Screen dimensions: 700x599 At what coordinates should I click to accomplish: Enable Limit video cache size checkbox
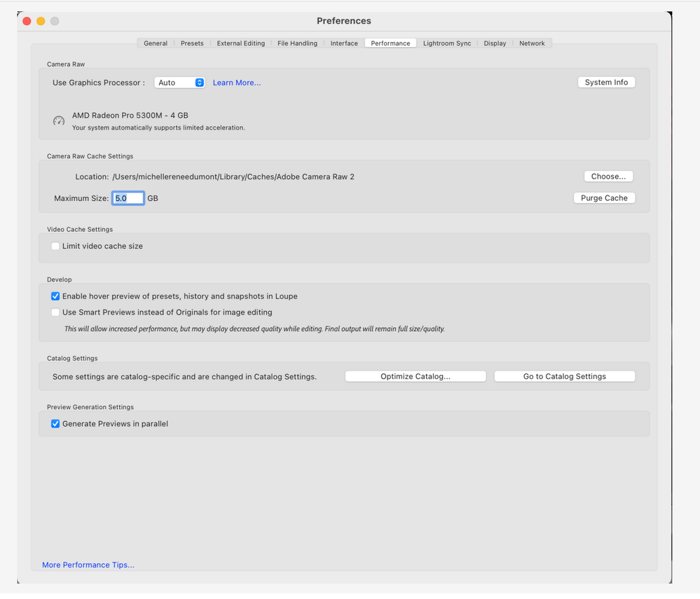(x=55, y=246)
